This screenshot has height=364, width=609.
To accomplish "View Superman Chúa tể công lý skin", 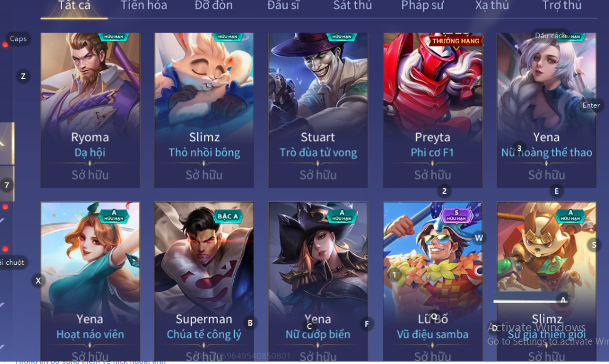I will coord(204,281).
